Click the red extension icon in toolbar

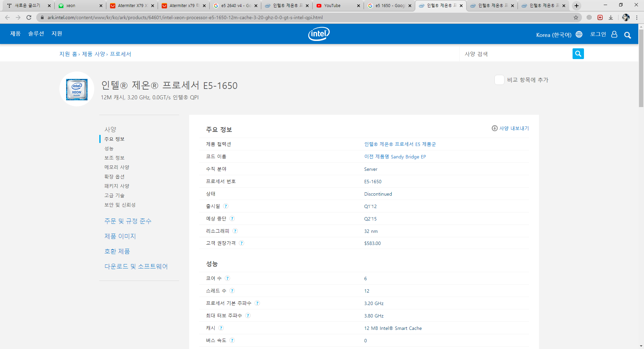pyautogui.click(x=600, y=17)
